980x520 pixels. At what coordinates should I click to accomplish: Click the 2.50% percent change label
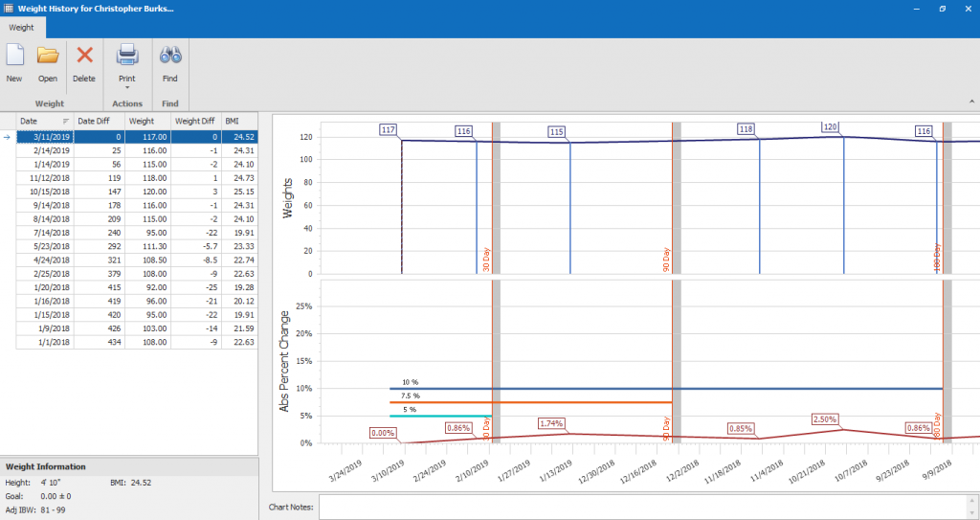pyautogui.click(x=825, y=419)
